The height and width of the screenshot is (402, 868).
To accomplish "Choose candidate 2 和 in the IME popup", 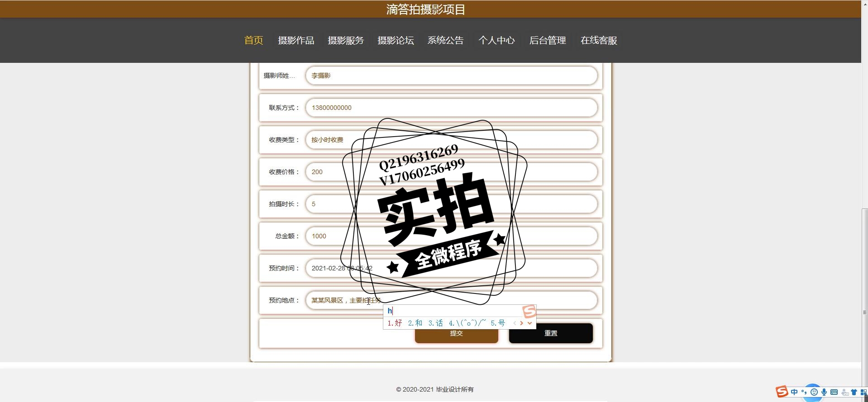I will click(x=415, y=323).
